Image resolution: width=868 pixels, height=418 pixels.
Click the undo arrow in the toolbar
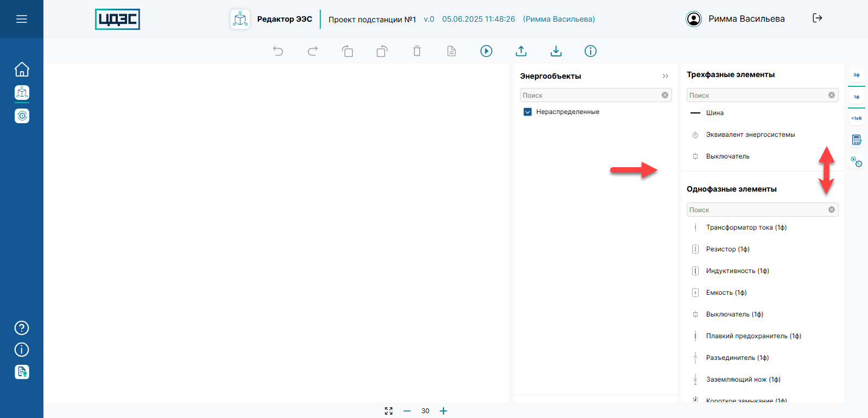click(278, 51)
